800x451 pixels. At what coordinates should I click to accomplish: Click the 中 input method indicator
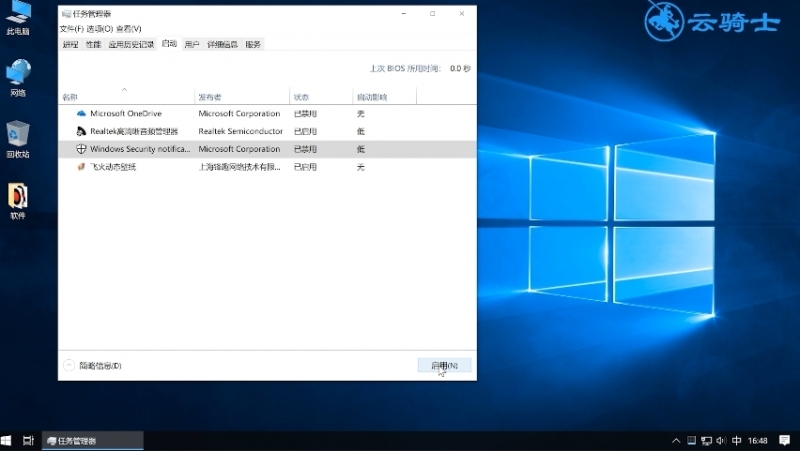736,440
